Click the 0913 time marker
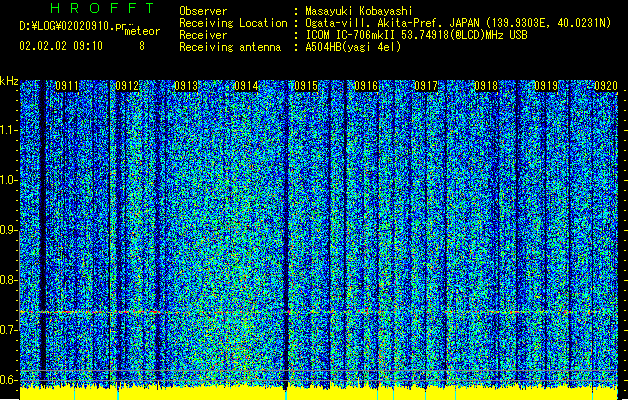The height and width of the screenshot is (400, 629). pos(187,86)
